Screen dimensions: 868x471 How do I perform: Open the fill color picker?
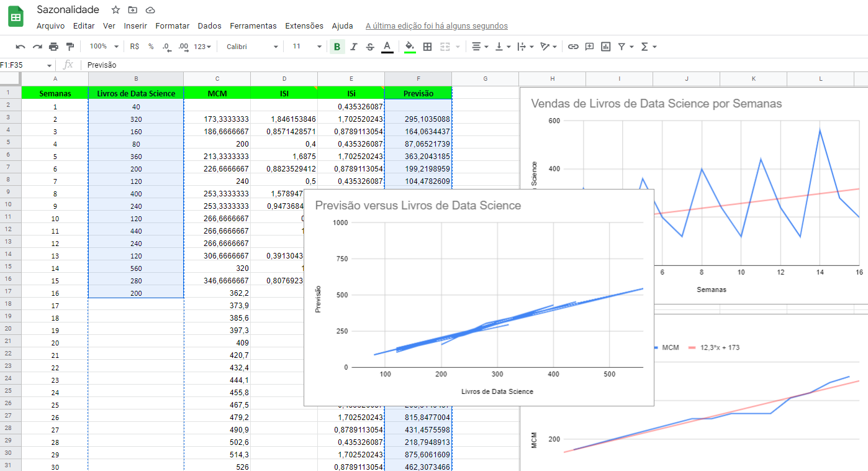point(410,47)
